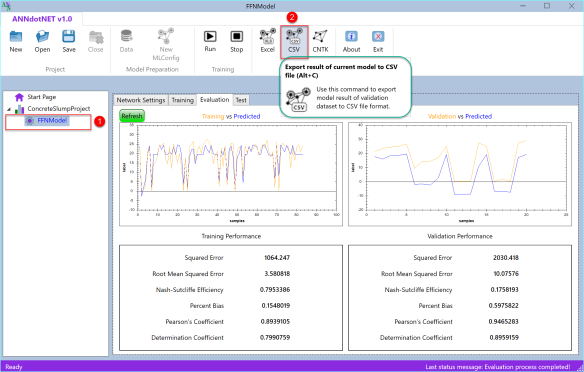
Task: Open the About dialog
Action: [x=351, y=41]
